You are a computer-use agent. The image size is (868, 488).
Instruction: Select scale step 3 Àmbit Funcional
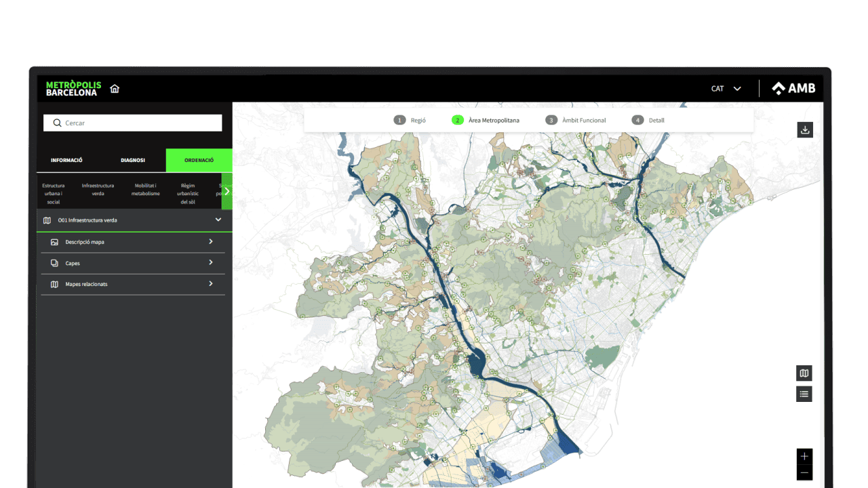click(x=576, y=121)
